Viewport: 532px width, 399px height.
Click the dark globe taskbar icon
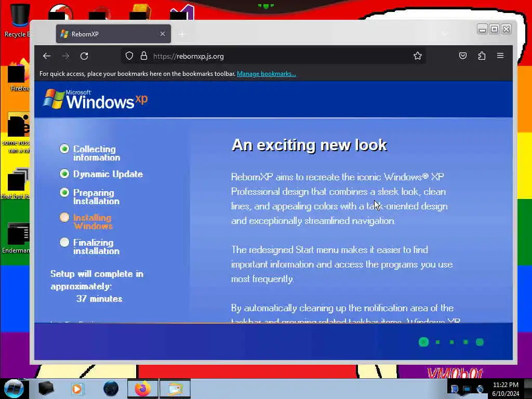111,389
